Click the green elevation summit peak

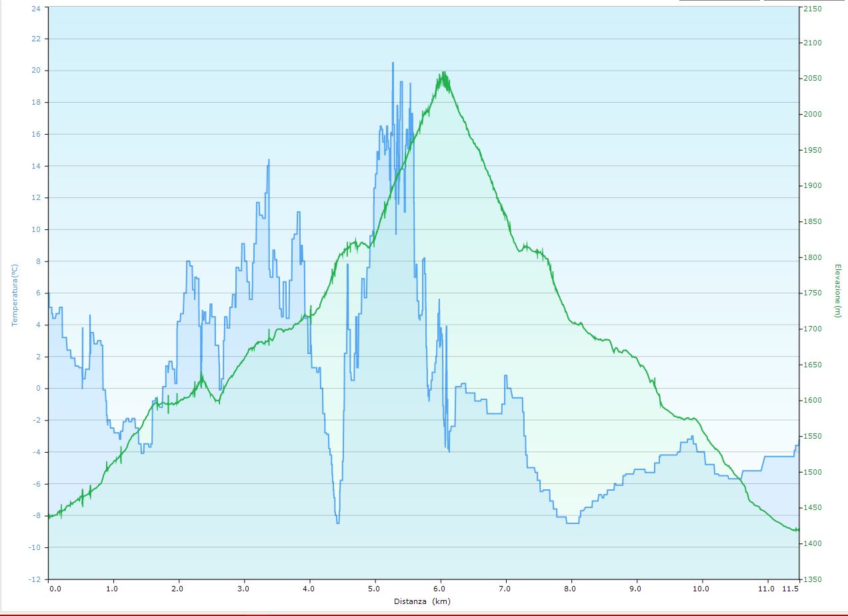[443, 73]
